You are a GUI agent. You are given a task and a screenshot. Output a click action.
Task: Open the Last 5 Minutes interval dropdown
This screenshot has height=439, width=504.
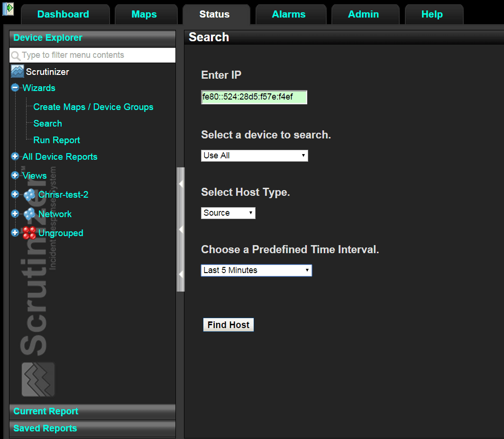point(256,270)
